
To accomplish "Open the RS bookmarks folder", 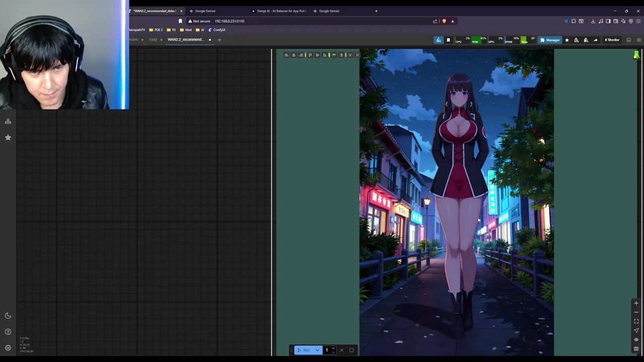I will (172, 30).
